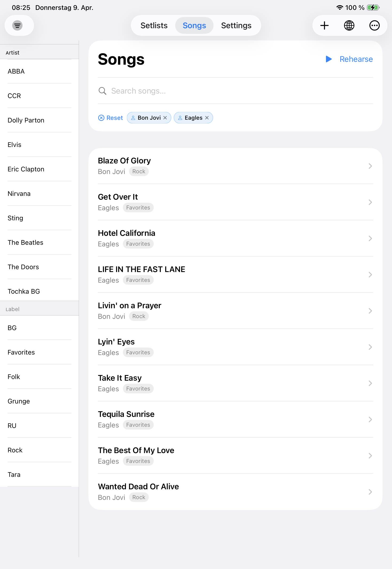Viewport: 392px width, 569px height.
Task: Click the Bon Jovi chip person icon
Action: click(x=133, y=118)
